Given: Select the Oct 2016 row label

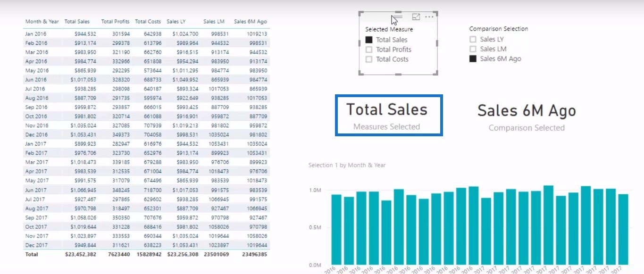Looking at the screenshot, I should pos(36,116).
